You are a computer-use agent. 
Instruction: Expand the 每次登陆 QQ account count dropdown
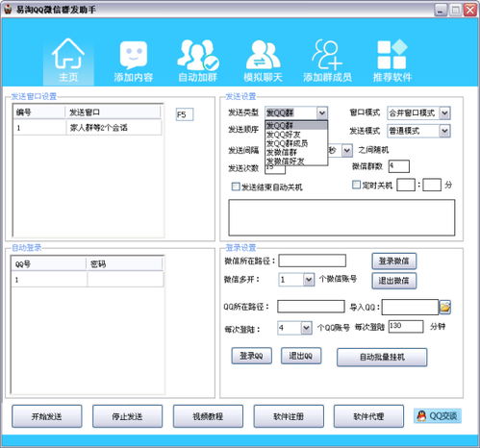coord(306,328)
